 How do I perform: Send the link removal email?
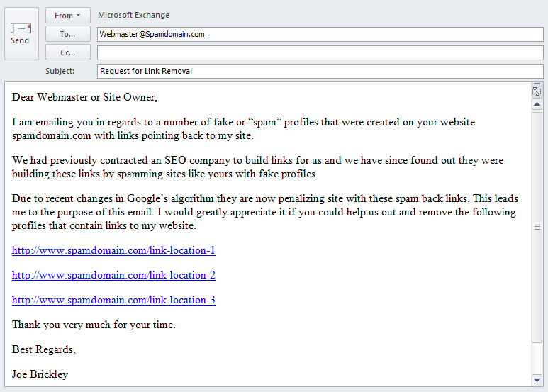tap(21, 33)
